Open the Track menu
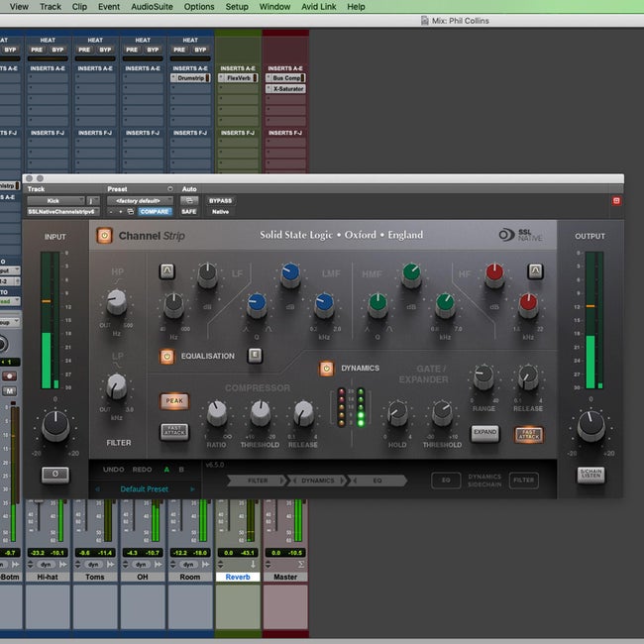 pos(51,7)
